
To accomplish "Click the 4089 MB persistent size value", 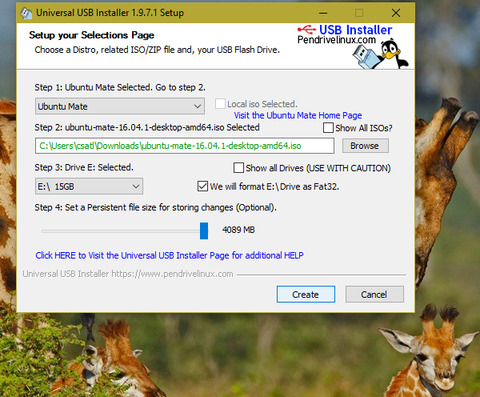I will (238, 230).
